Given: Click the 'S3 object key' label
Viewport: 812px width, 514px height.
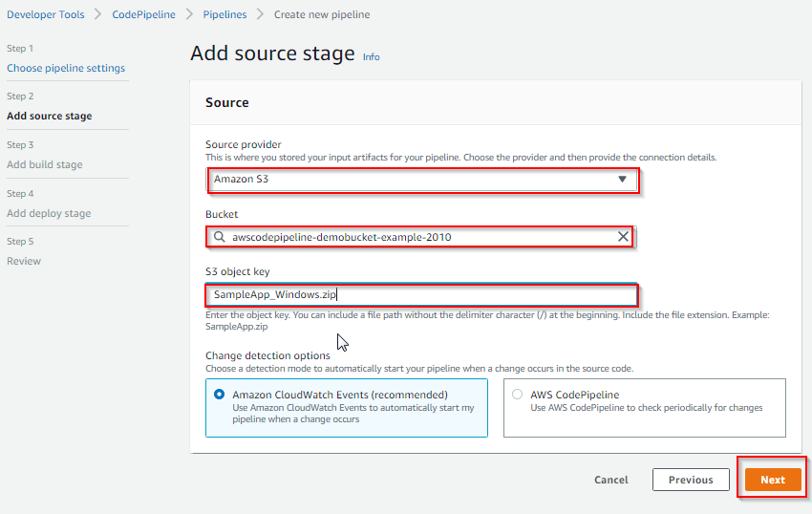Looking at the screenshot, I should pos(238,271).
